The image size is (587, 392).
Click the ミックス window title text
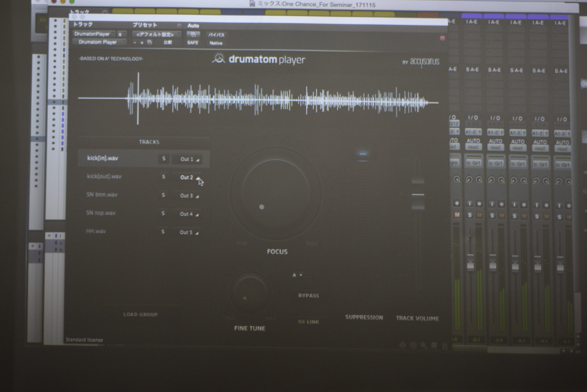point(316,4)
